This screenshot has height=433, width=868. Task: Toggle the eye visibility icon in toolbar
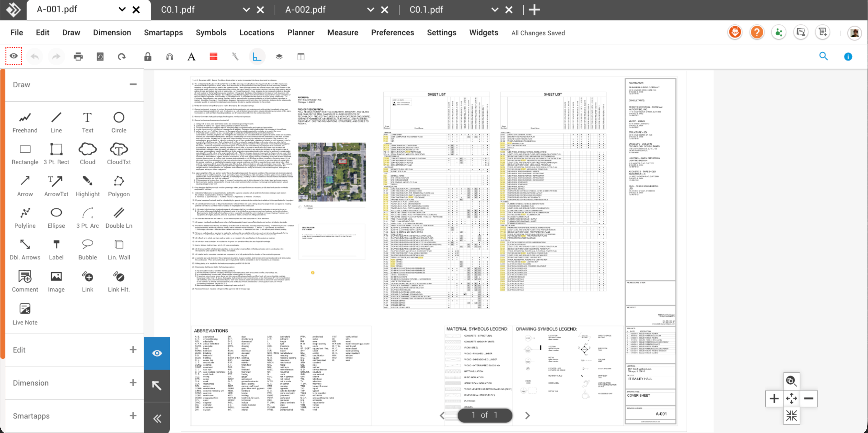(x=14, y=56)
